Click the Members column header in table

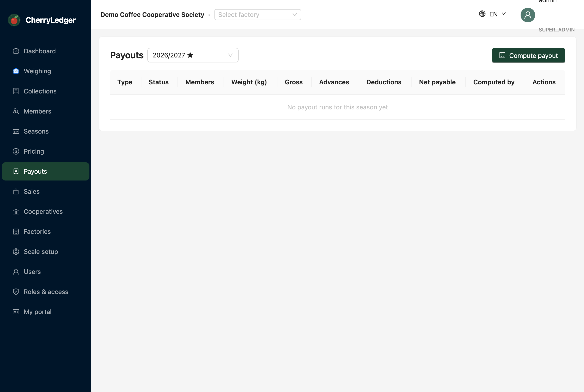(200, 82)
